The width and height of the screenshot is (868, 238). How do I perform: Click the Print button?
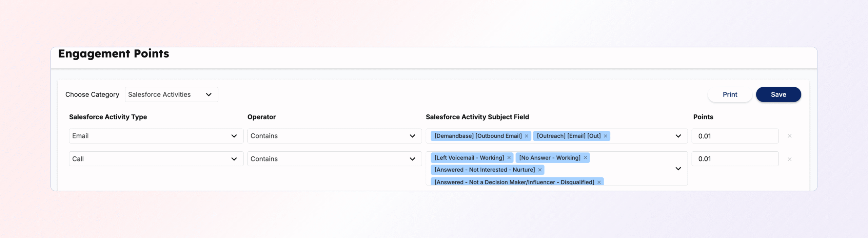[x=730, y=94]
